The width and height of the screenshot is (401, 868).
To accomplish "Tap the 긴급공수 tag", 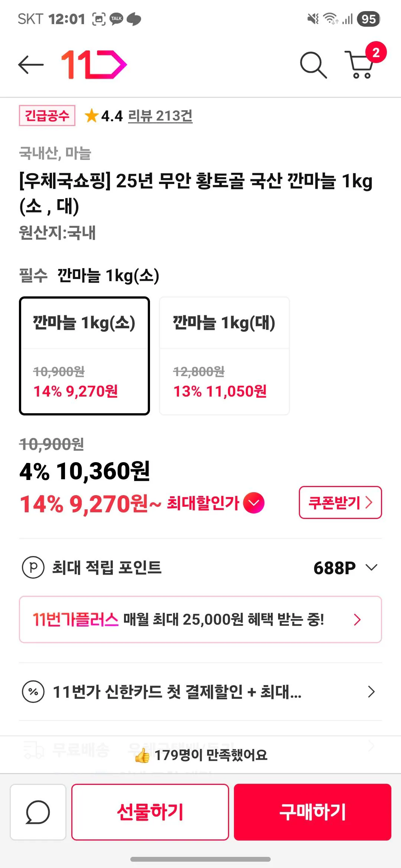I will (47, 116).
